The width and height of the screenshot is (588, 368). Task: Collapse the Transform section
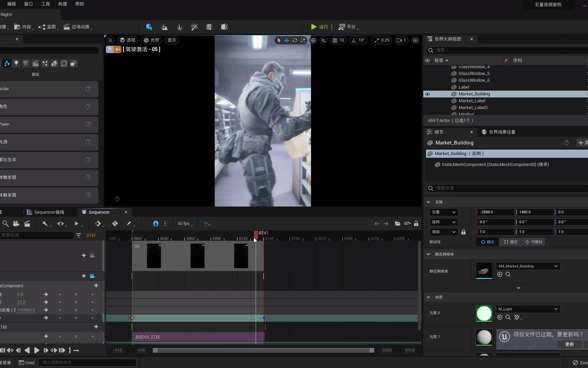(x=429, y=202)
